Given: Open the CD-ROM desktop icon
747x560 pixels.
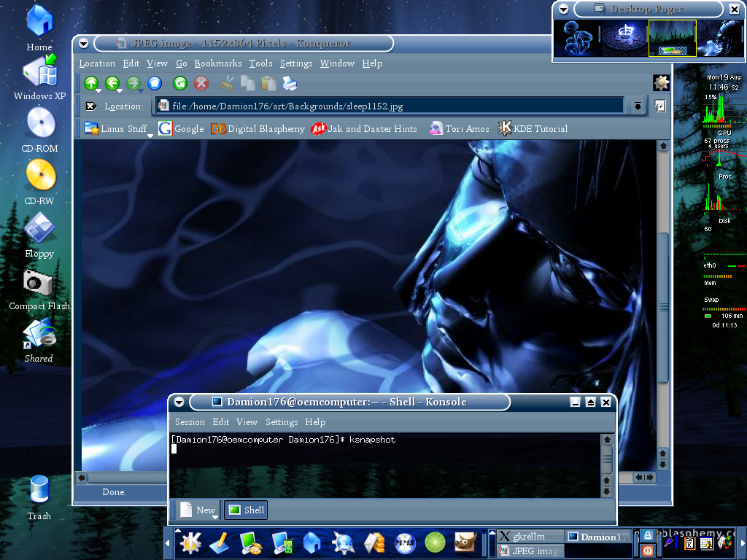Looking at the screenshot, I should click(40, 130).
